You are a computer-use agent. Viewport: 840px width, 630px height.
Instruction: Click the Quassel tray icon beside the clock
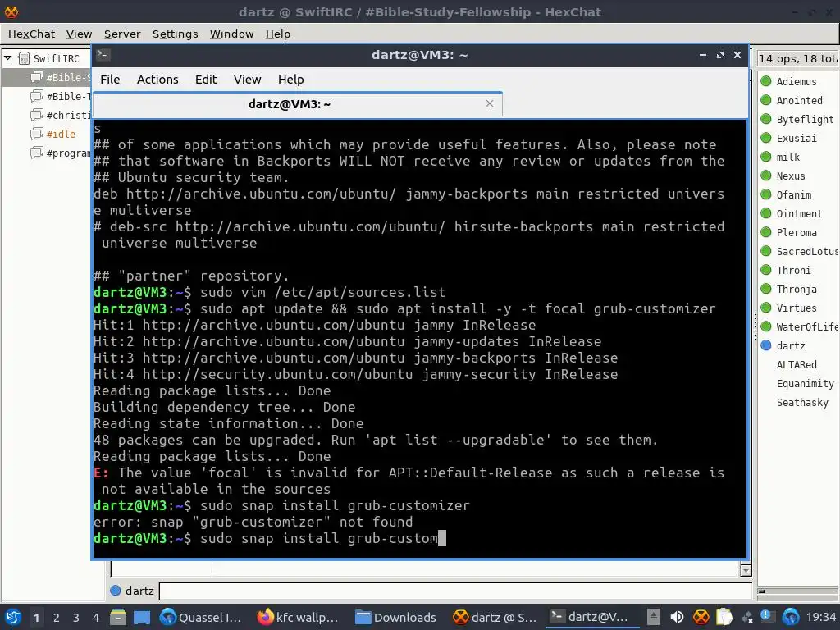coord(790,617)
